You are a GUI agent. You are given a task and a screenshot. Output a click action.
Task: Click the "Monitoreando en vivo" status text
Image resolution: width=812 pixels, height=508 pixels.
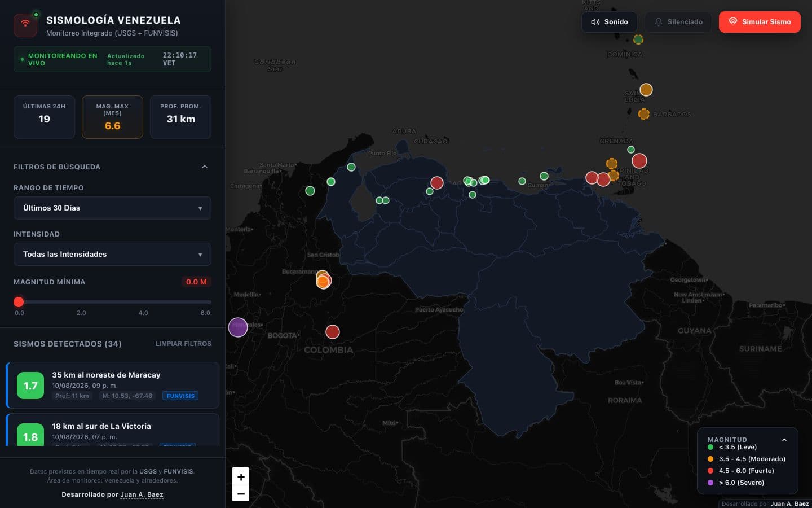click(63, 59)
